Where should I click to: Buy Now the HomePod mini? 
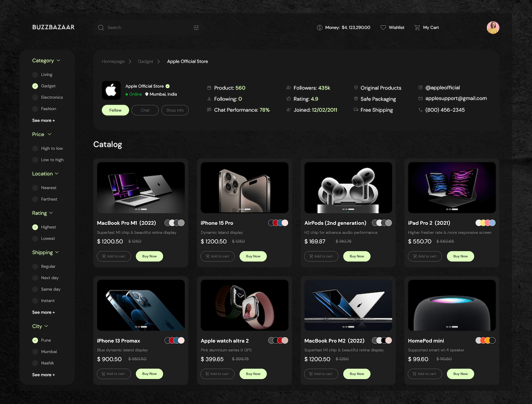pos(461,374)
